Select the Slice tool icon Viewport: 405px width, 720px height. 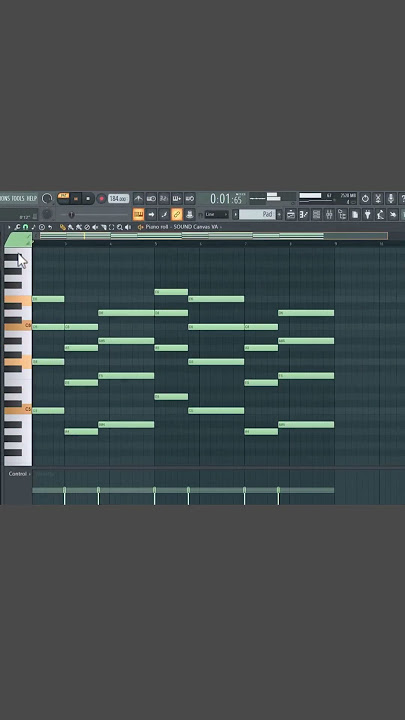103,227
